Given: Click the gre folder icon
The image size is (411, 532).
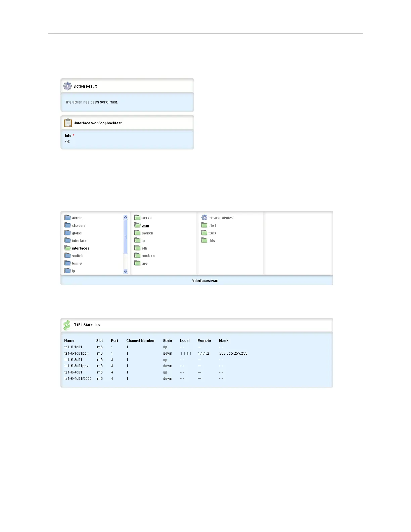Looking at the screenshot, I should pos(137,263).
